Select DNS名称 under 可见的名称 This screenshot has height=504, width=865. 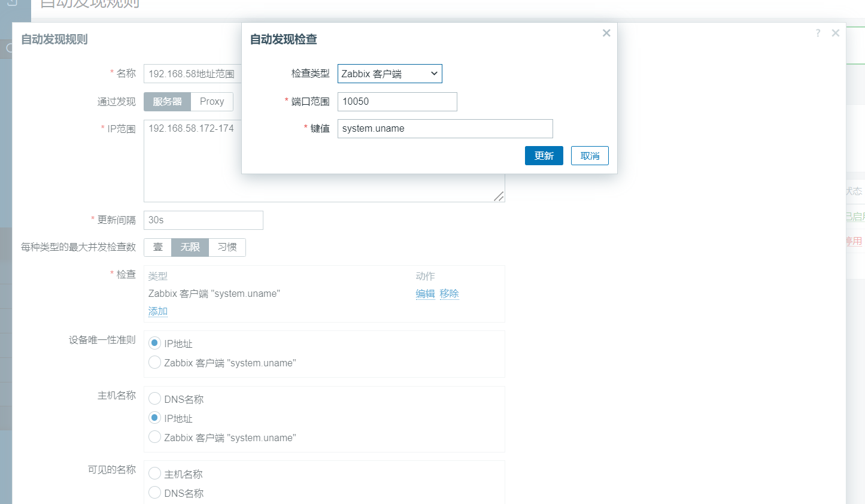154,493
